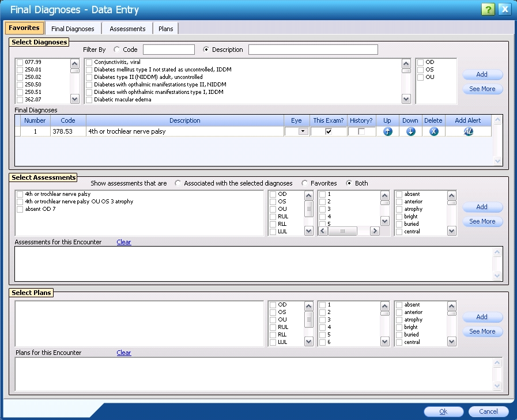Check Diabetic macular edema diagnosis

coord(89,100)
